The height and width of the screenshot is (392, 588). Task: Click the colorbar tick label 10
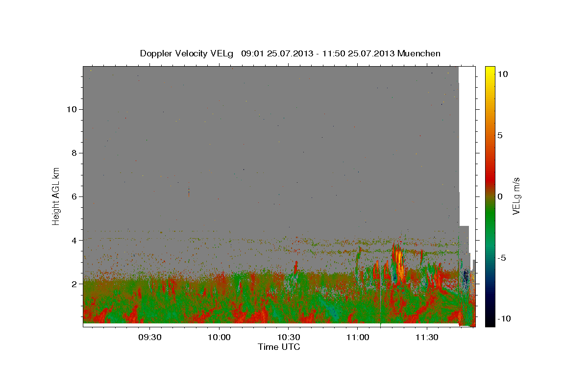(502, 74)
